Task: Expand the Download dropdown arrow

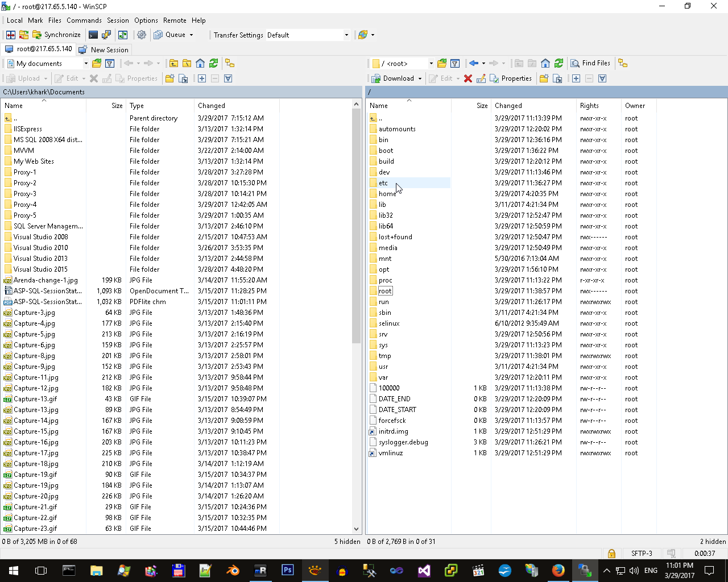Action: click(420, 78)
